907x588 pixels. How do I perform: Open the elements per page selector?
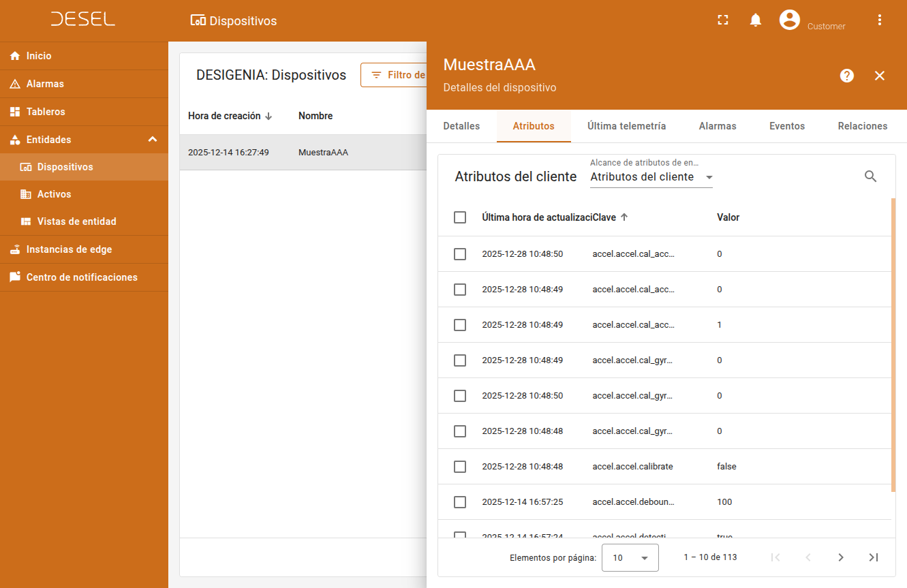point(630,557)
